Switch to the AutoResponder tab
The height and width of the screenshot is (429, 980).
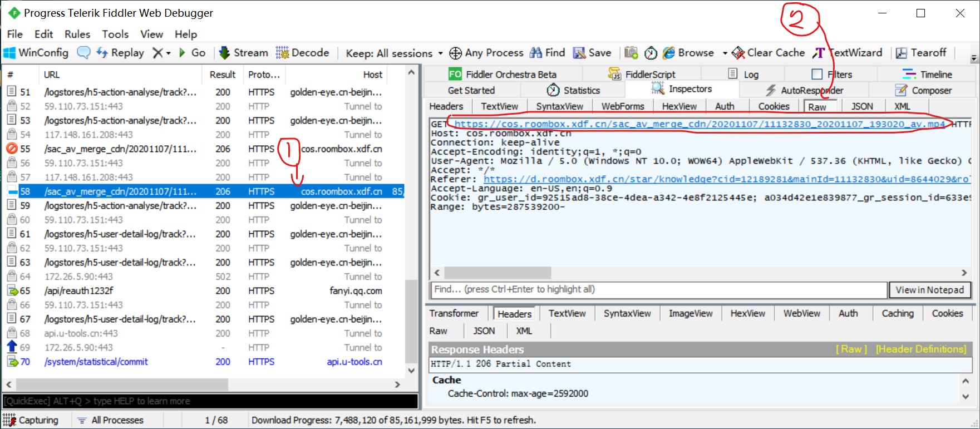coord(804,90)
